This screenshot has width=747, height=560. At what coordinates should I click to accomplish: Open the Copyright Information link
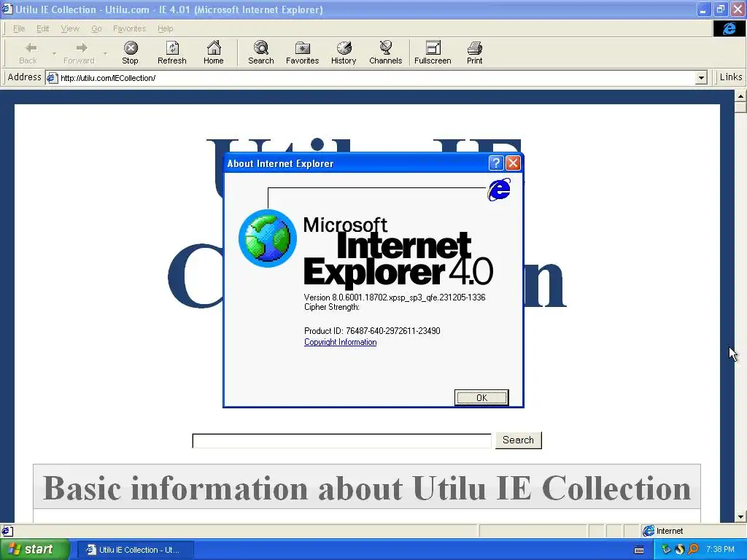pos(340,342)
